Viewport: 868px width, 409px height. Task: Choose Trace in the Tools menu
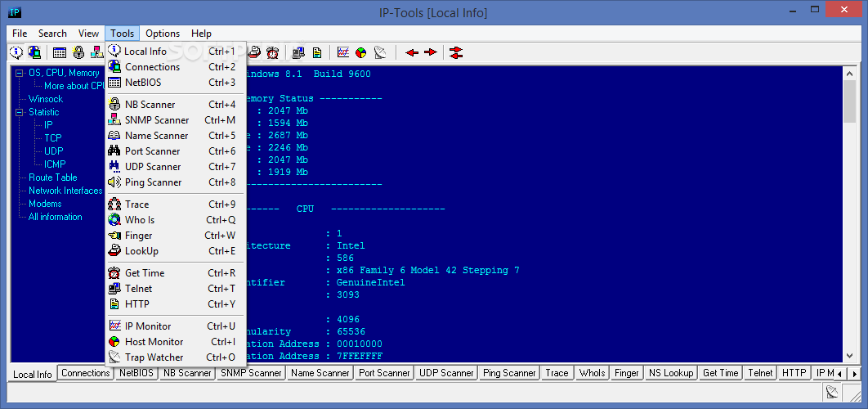[x=176, y=204]
